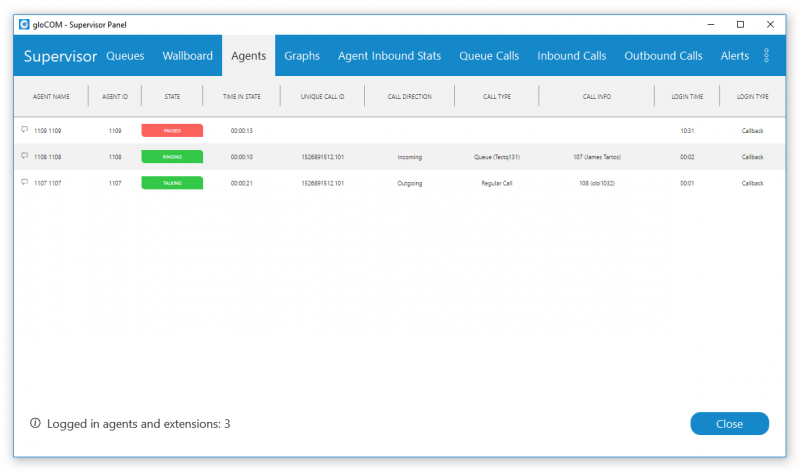Click the green TALKING state badge

coord(172,183)
